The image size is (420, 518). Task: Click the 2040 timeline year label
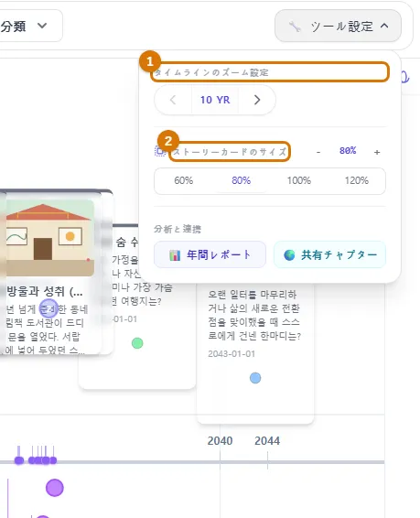point(220,441)
